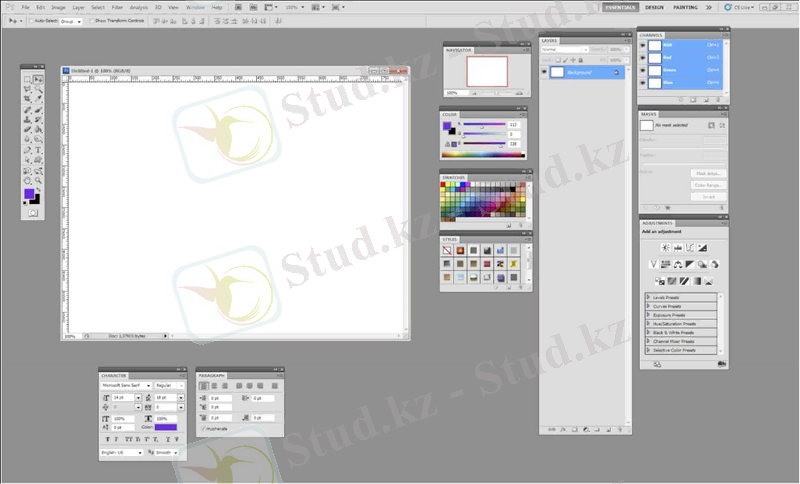This screenshot has width=800, height=484.
Task: Switch to the Design workspace
Action: click(654, 7)
